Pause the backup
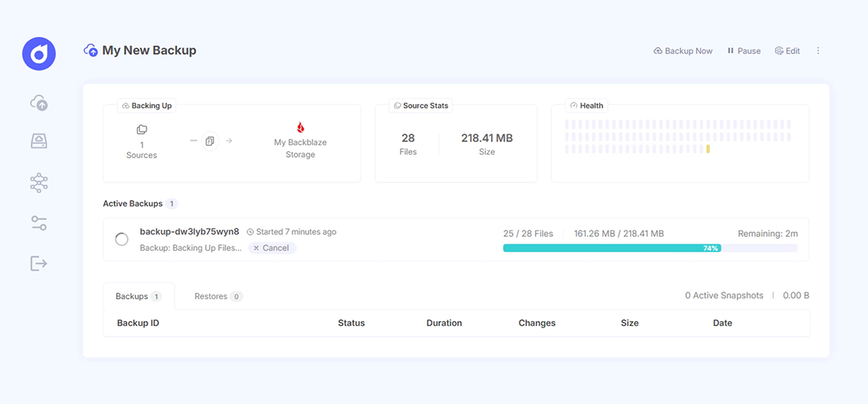The image size is (868, 404). click(744, 51)
